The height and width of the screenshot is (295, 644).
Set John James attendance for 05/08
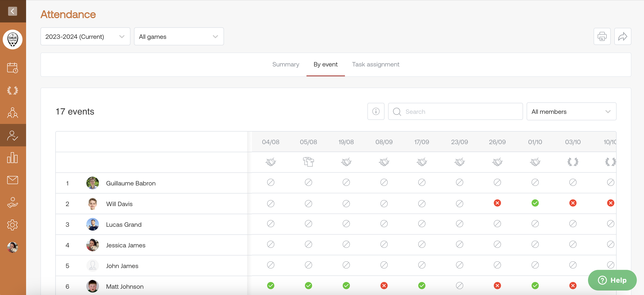(308, 265)
